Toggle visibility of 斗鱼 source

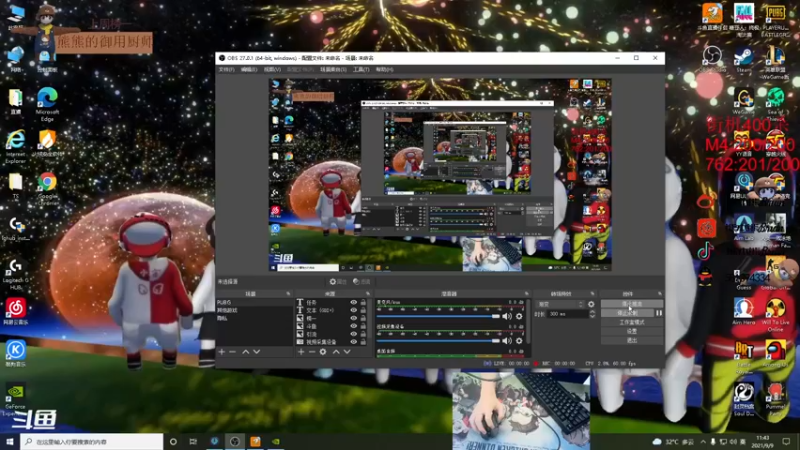tap(354, 326)
